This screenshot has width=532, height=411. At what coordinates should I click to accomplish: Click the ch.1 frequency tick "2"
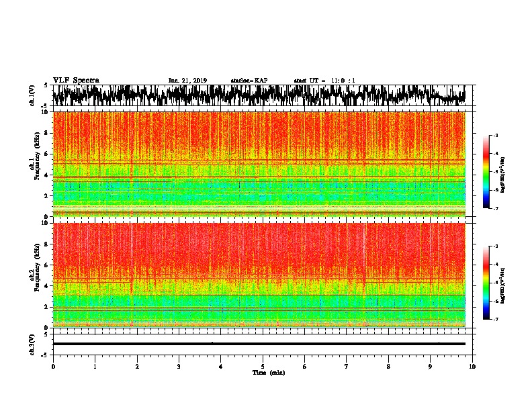coord(47,195)
